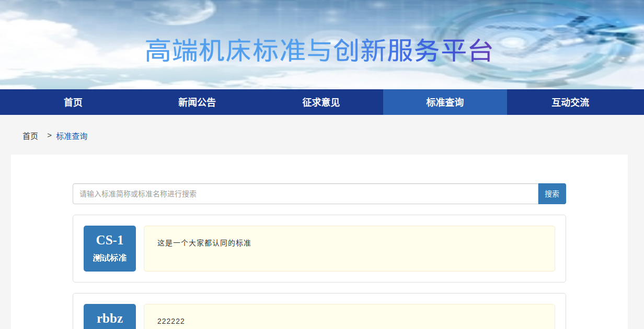Click the banner title 高端机床标准与创新服务平台
Image resolution: width=644 pixels, height=329 pixels.
[319, 51]
